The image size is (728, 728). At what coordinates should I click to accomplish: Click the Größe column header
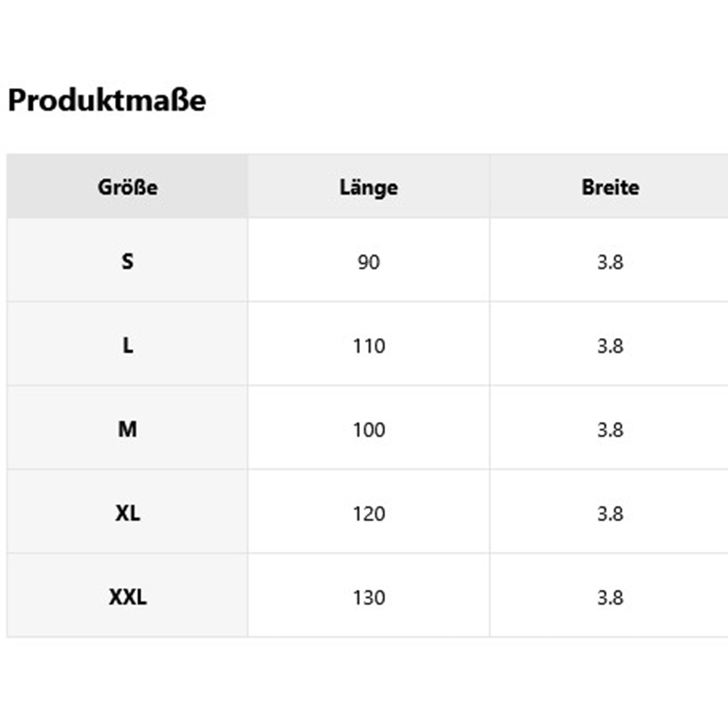point(128,187)
